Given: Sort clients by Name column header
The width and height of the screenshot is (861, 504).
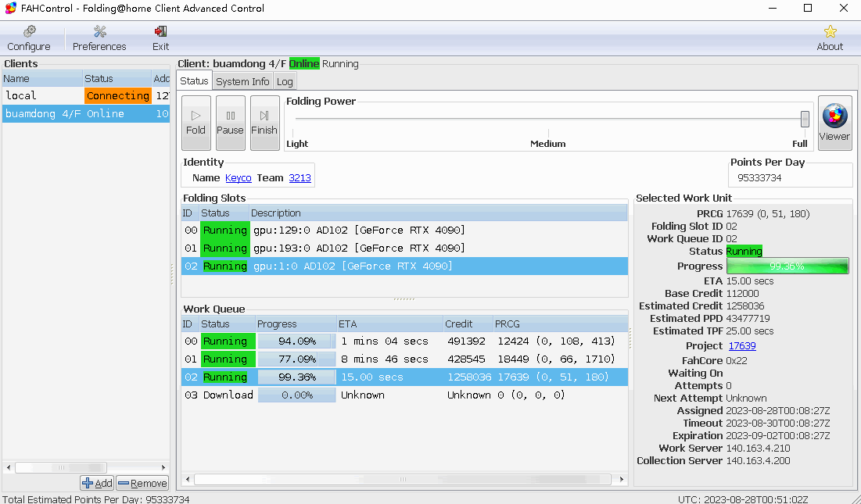Looking at the screenshot, I should click(x=42, y=78).
